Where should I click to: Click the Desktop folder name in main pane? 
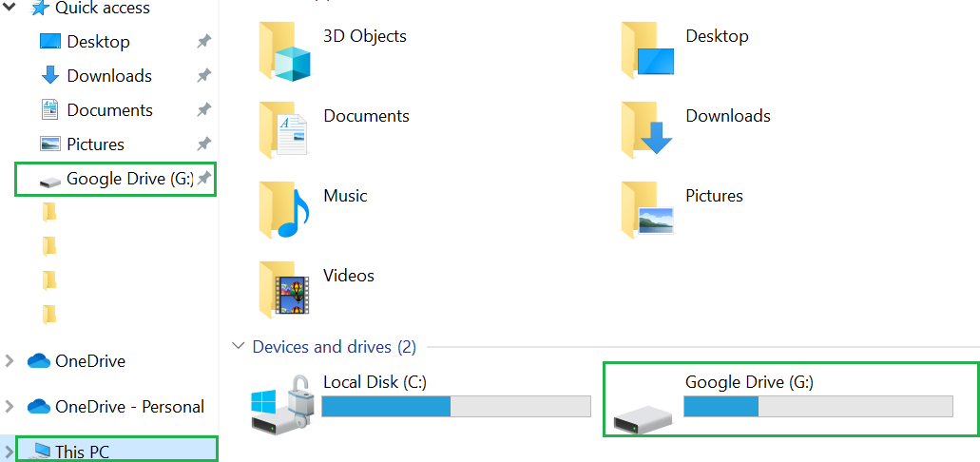tap(717, 35)
